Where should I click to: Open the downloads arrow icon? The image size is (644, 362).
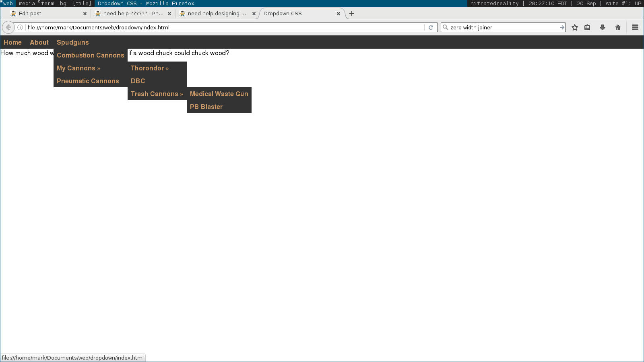click(603, 27)
